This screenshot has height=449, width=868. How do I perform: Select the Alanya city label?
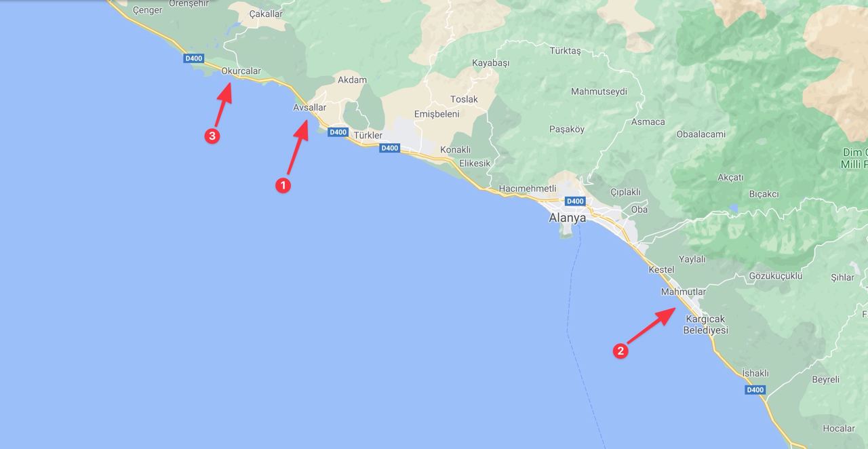[568, 218]
